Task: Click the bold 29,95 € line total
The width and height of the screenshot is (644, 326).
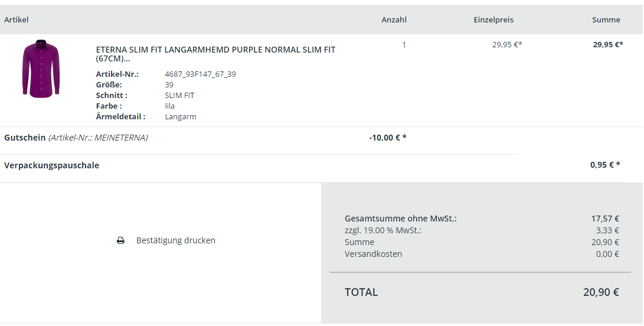Action: tap(607, 44)
